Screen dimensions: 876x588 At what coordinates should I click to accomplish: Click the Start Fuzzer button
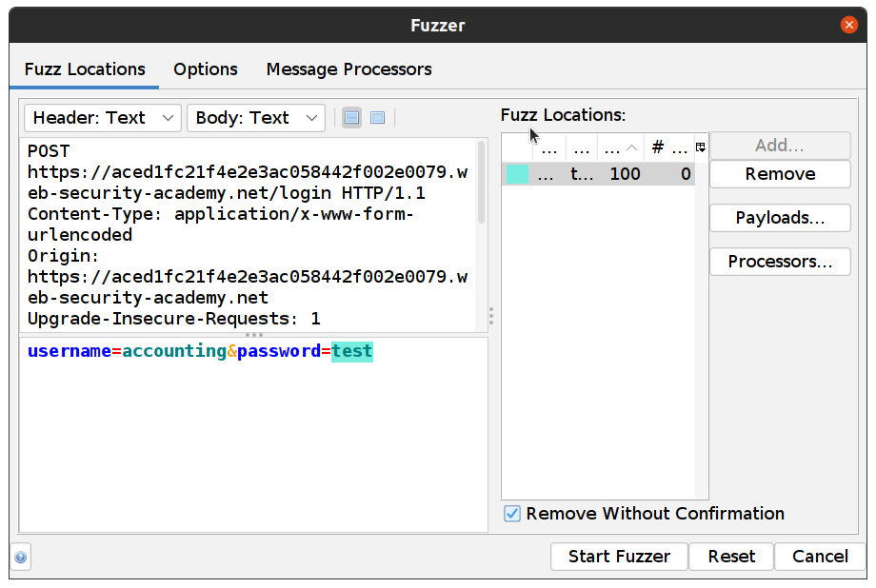(x=619, y=557)
